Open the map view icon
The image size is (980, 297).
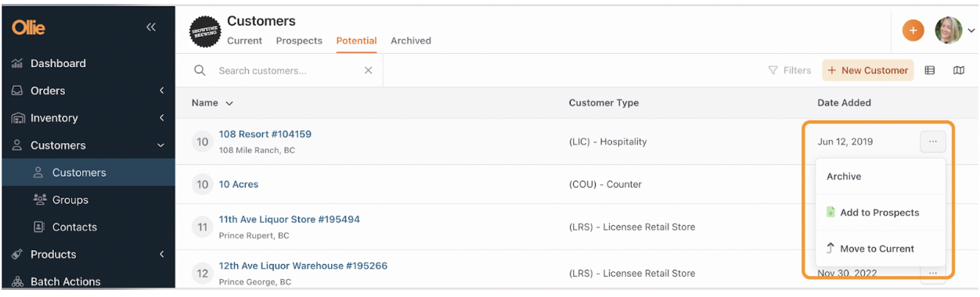pos(959,70)
